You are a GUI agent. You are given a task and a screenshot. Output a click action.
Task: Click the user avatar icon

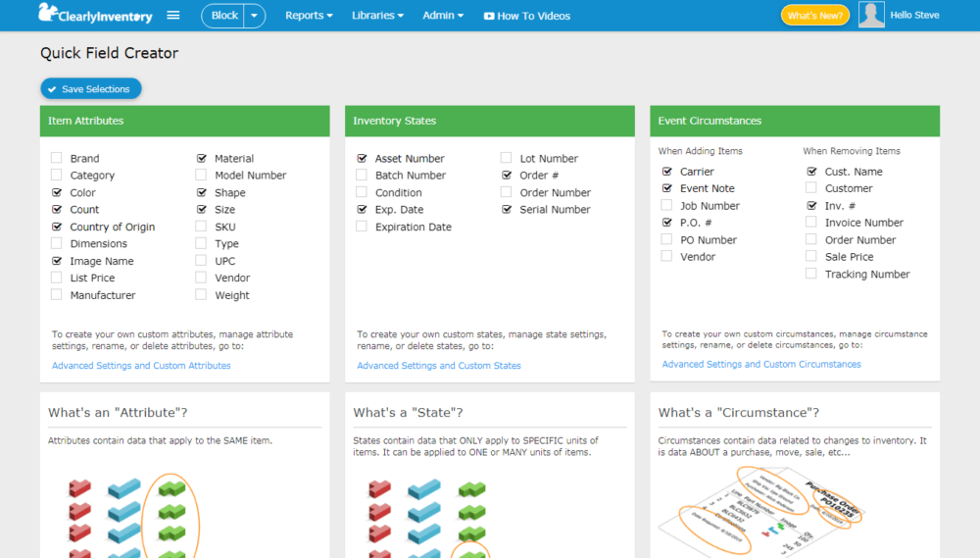[x=871, y=15]
